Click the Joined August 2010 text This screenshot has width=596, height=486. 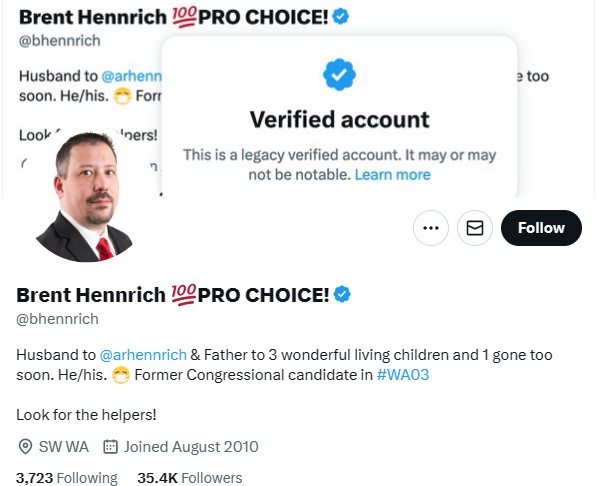(191, 446)
